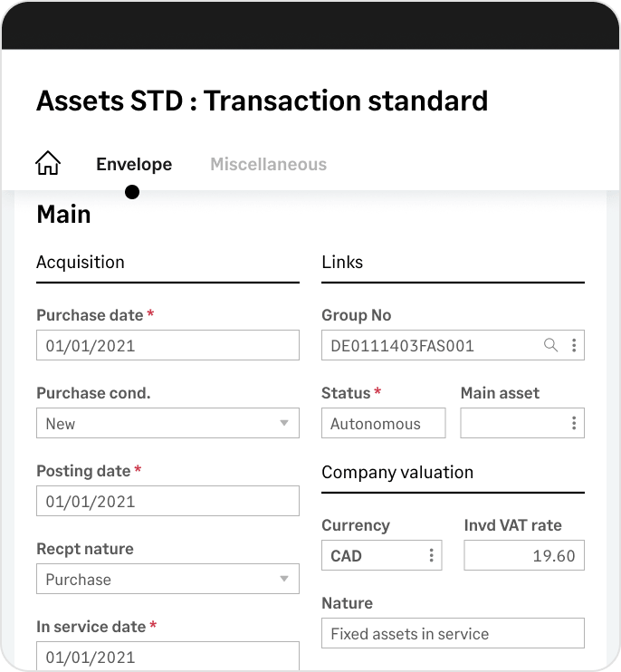The image size is (621, 672).
Task: Click the CAD currency field
Action: tap(374, 555)
